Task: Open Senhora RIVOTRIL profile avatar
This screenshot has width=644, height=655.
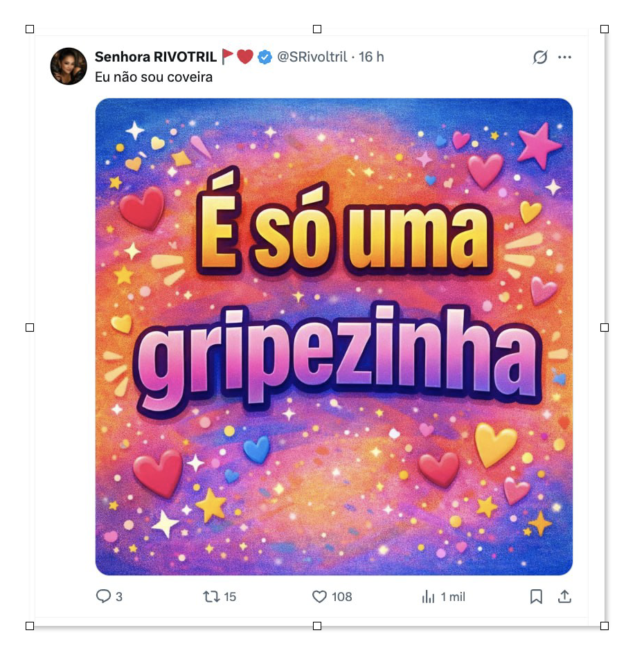Action: pyautogui.click(x=69, y=66)
